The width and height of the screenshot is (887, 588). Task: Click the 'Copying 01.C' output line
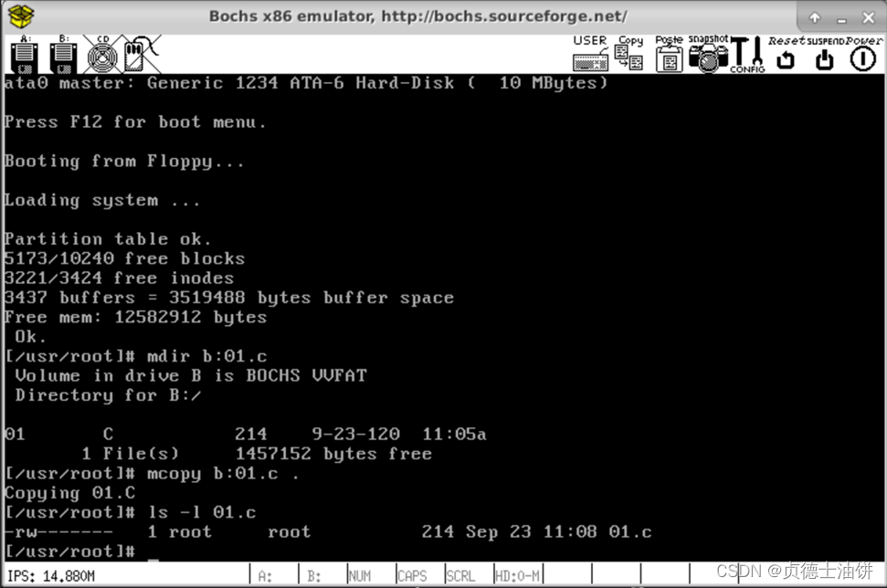pyautogui.click(x=70, y=493)
